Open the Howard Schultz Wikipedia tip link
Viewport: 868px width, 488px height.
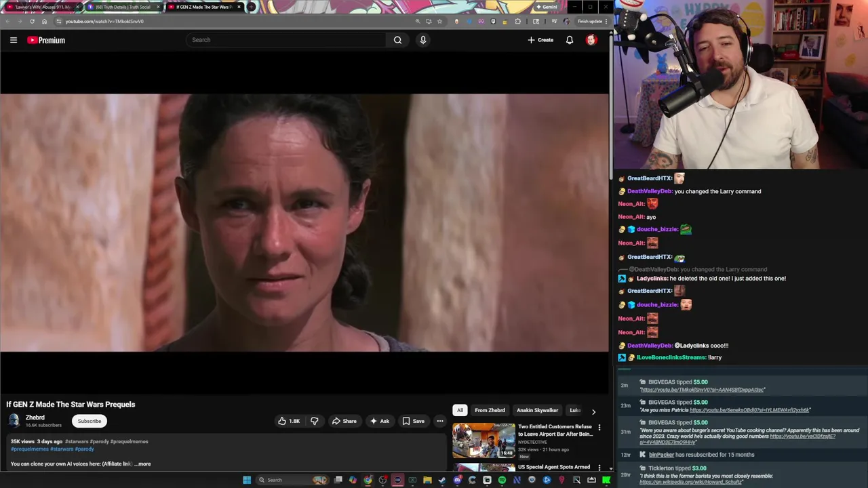point(691,482)
